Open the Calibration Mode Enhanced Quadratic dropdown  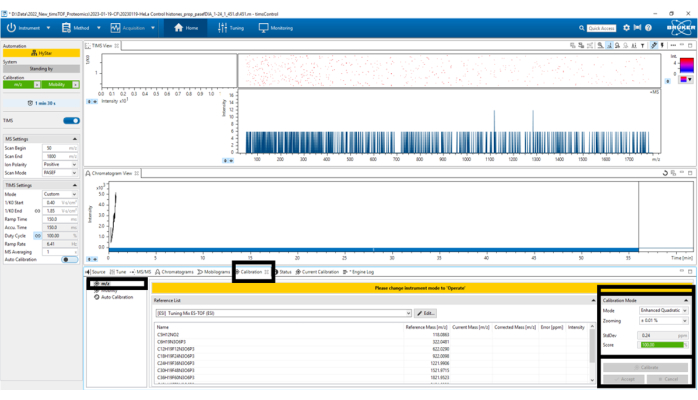(x=663, y=310)
